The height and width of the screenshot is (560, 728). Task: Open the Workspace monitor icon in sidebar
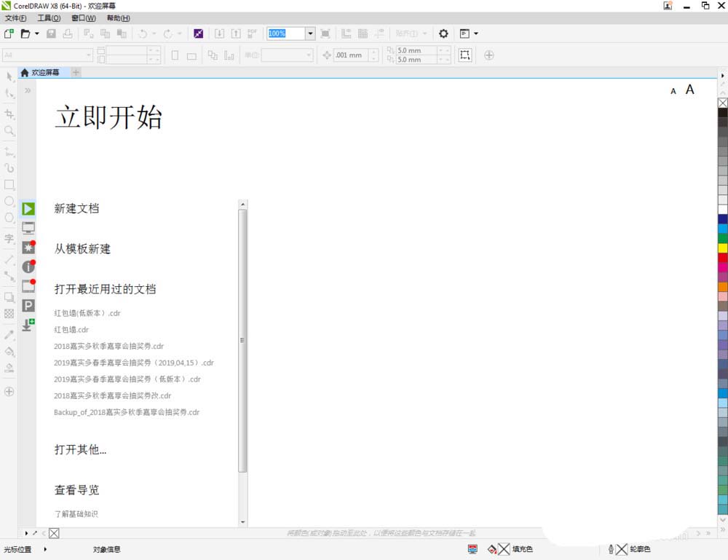point(28,227)
